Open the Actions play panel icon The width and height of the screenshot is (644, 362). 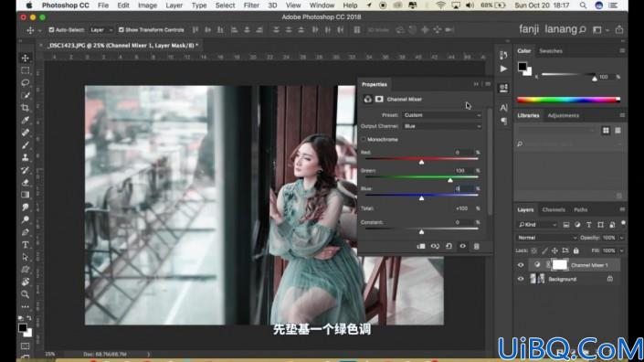(x=503, y=69)
